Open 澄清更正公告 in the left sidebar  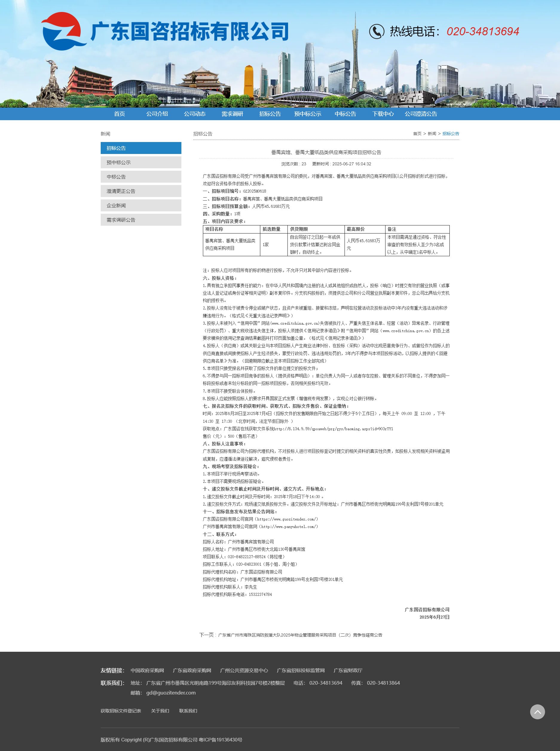pyautogui.click(x=141, y=191)
